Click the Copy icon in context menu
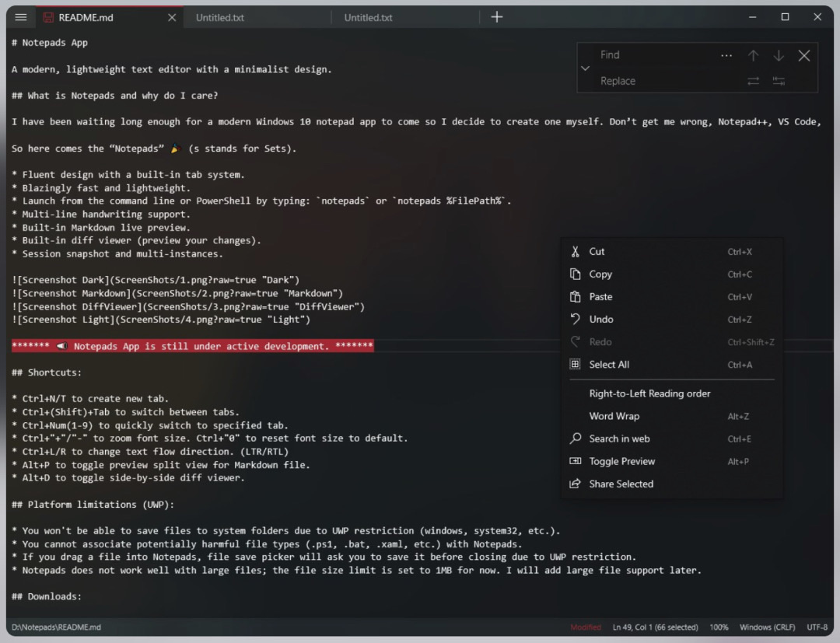 [575, 274]
